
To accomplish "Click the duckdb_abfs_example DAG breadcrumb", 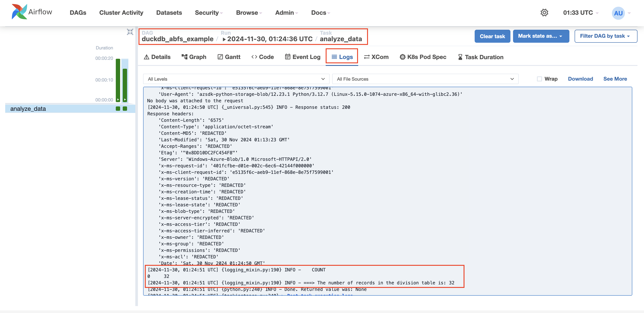I will coord(178,39).
